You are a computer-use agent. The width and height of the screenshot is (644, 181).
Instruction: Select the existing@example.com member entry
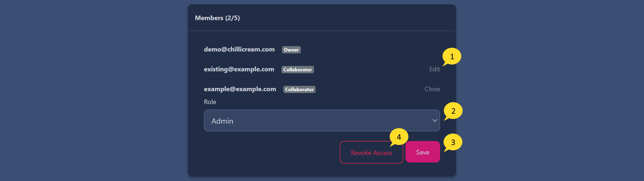point(239,69)
